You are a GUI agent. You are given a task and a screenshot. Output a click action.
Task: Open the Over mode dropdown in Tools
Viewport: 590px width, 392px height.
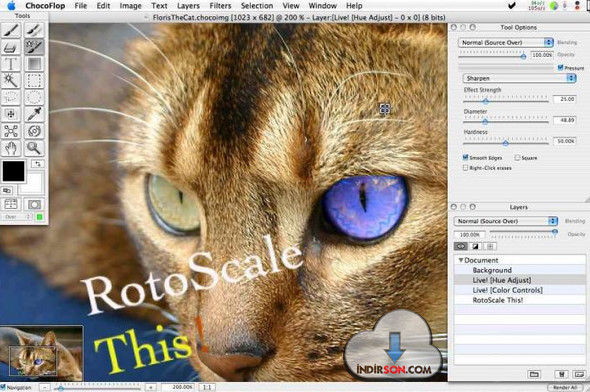pos(17,217)
